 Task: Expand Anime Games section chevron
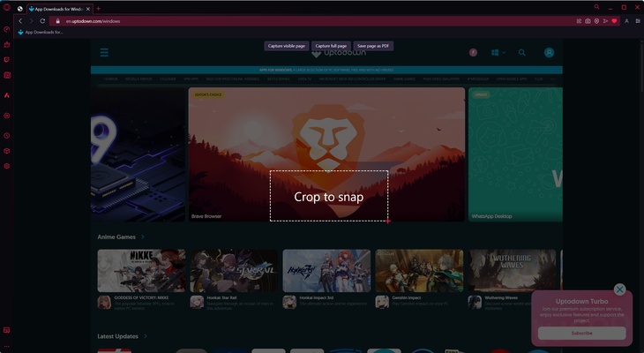[143, 237]
